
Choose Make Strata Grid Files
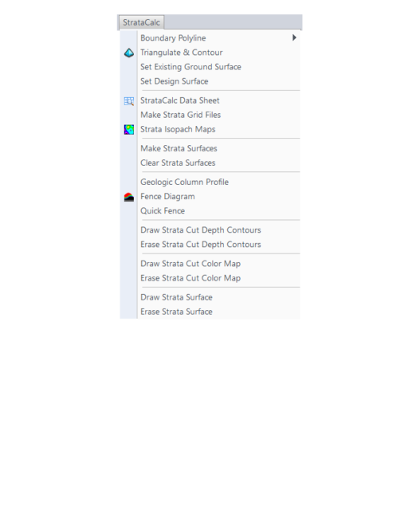click(x=210, y=115)
